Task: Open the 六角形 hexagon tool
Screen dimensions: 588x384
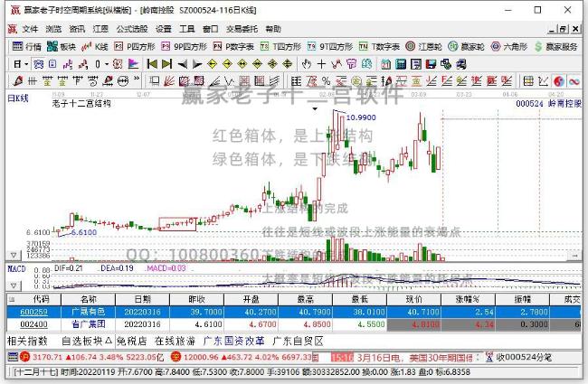Action: (x=509, y=46)
